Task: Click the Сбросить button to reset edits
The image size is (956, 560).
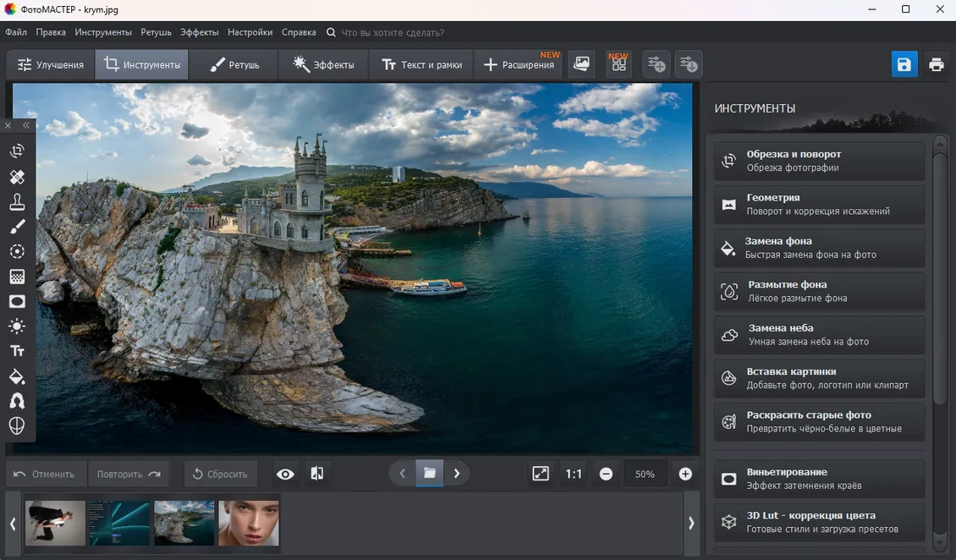Action: (220, 474)
